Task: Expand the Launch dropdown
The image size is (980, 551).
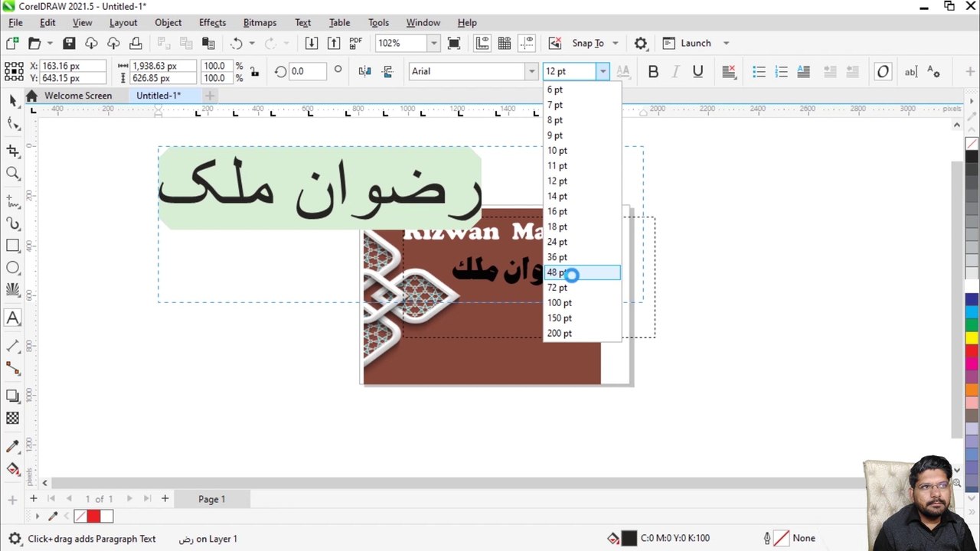Action: (726, 43)
